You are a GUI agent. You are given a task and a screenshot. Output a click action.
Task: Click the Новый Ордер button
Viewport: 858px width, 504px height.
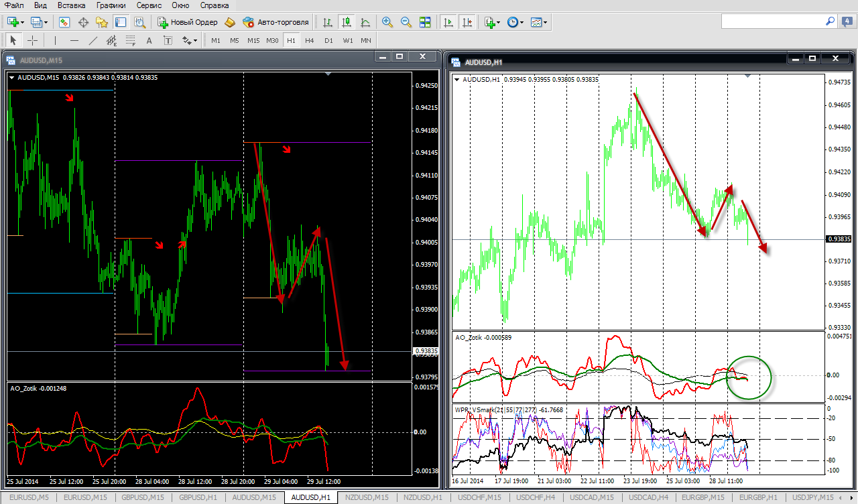tap(188, 22)
